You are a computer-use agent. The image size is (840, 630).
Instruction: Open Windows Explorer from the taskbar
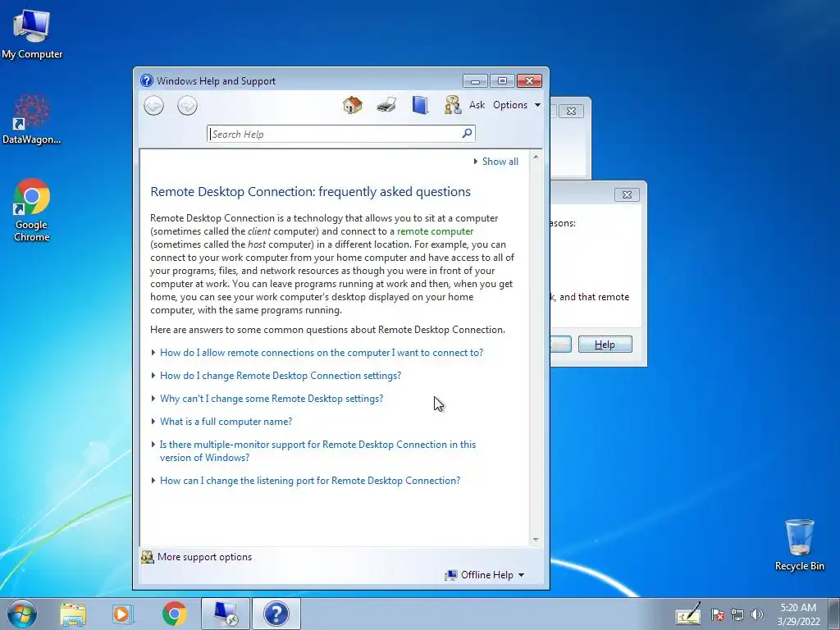click(73, 614)
